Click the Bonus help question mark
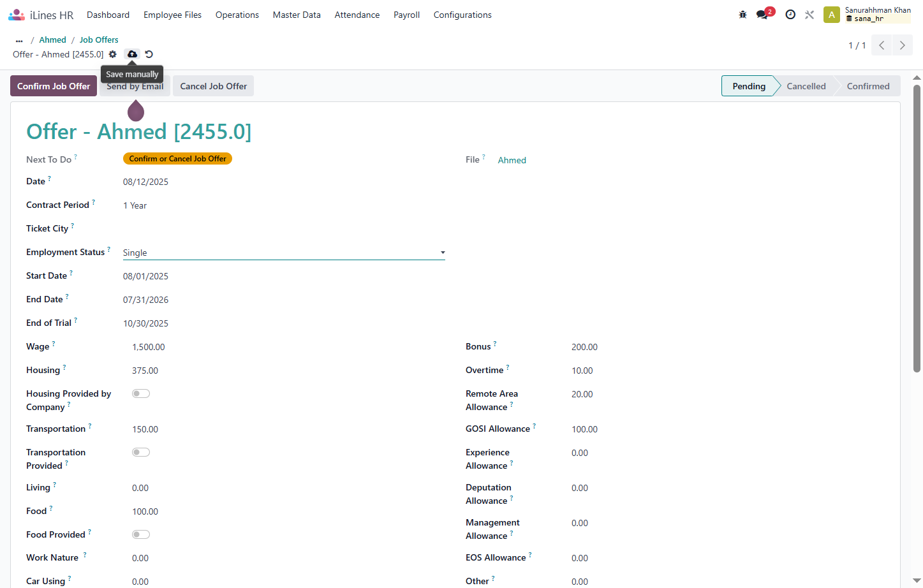This screenshot has height=588, width=923. click(495, 344)
